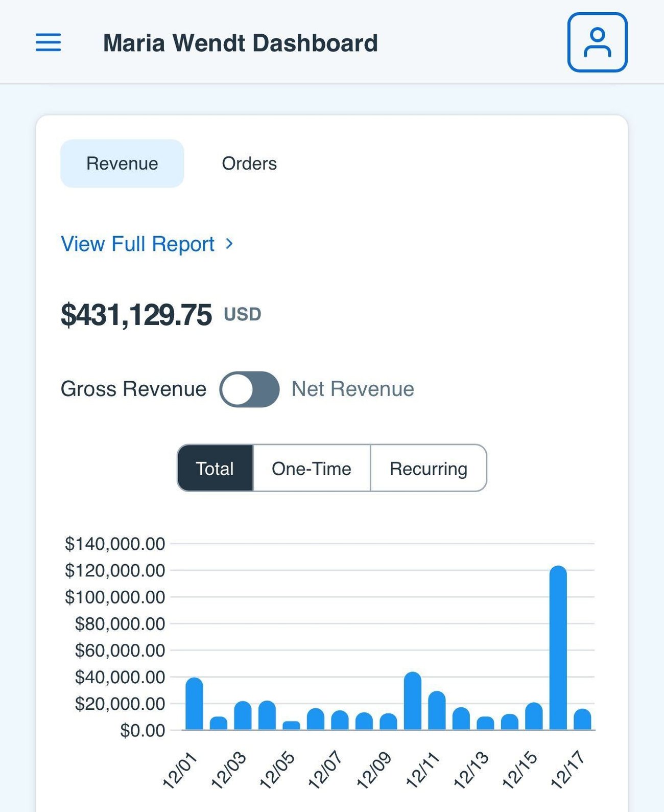
Task: Open the user profile icon
Action: click(597, 42)
